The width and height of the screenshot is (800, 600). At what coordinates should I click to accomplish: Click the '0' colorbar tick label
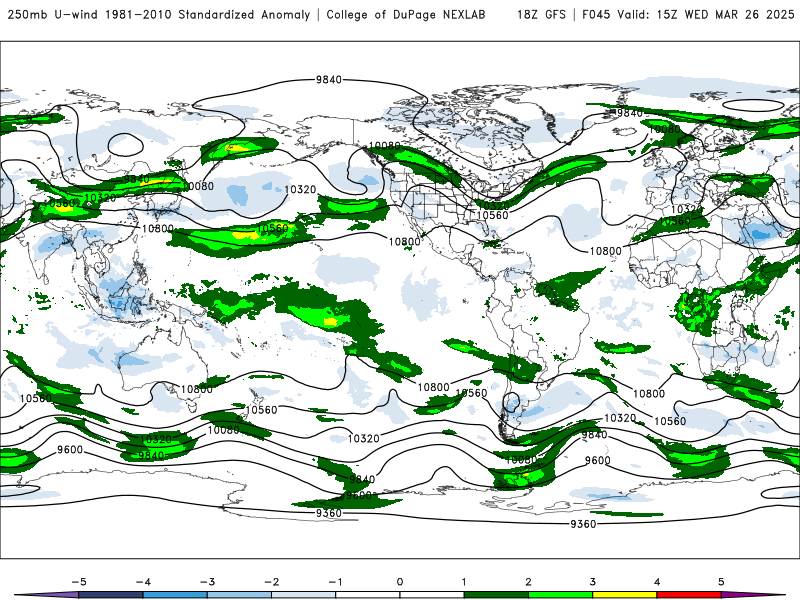point(400,582)
